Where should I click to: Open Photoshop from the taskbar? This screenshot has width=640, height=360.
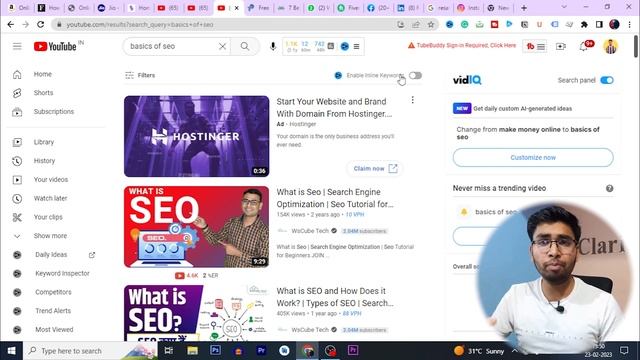[x=215, y=350]
